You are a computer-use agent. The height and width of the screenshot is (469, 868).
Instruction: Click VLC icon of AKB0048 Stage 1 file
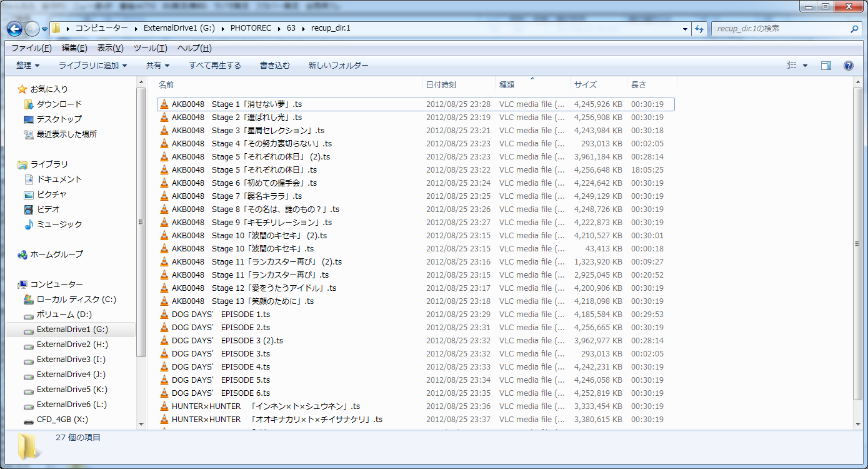(x=164, y=104)
